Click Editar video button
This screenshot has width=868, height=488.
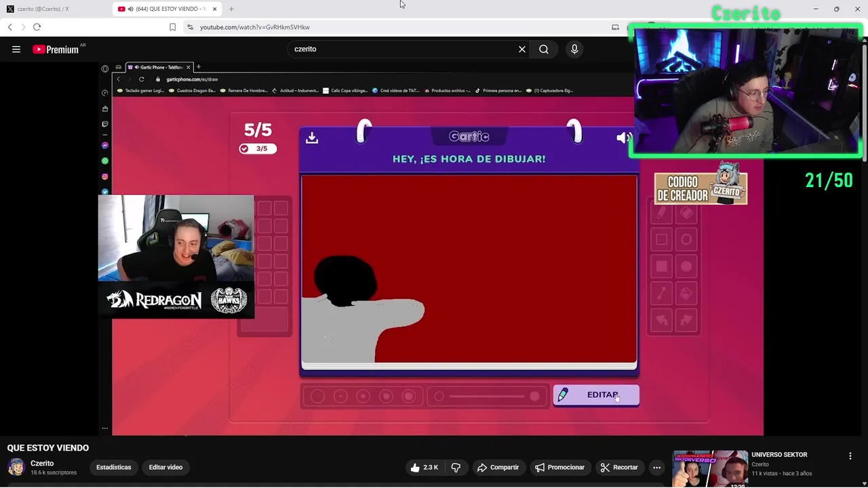165,467
